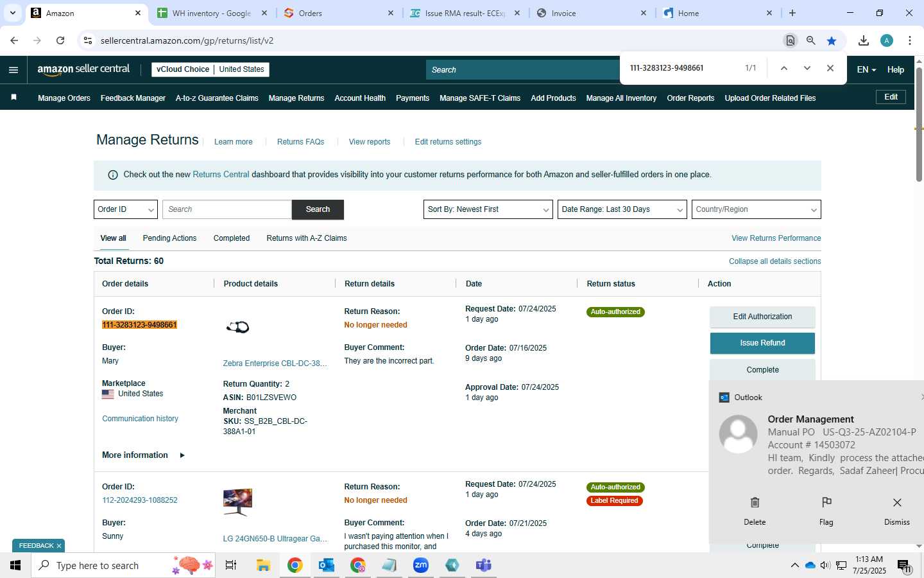924x578 pixels.
Task: Reload the page with the refresh icon
Action: 60,40
